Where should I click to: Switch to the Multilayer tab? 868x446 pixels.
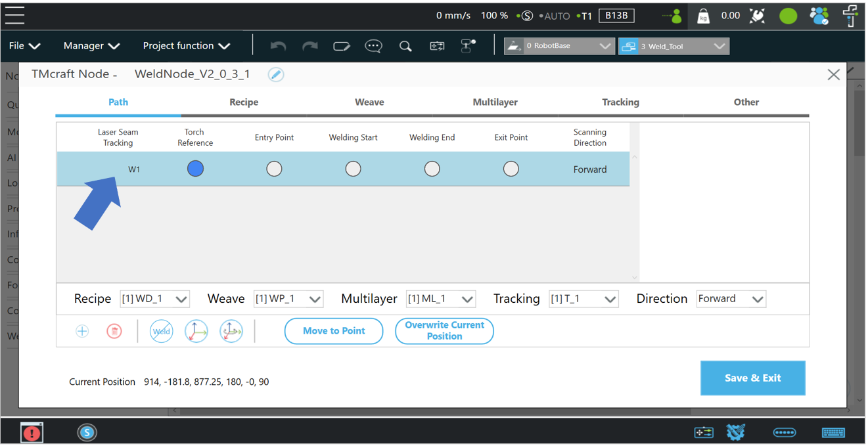(495, 102)
